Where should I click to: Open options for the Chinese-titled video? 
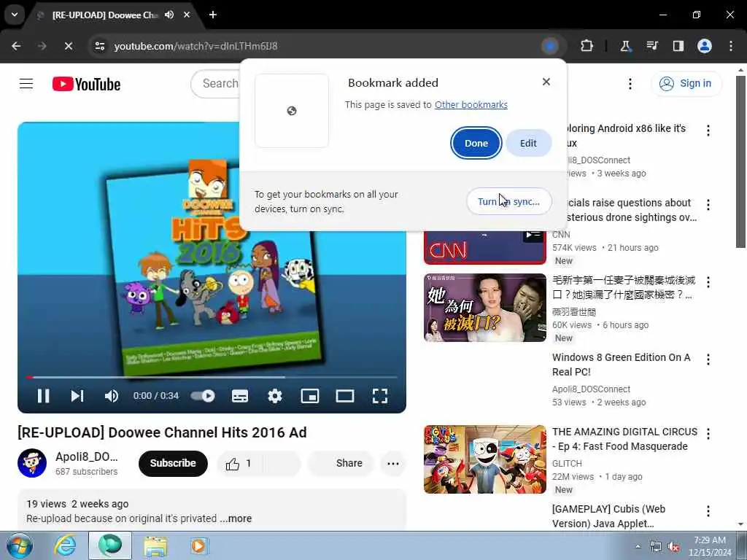(708, 282)
